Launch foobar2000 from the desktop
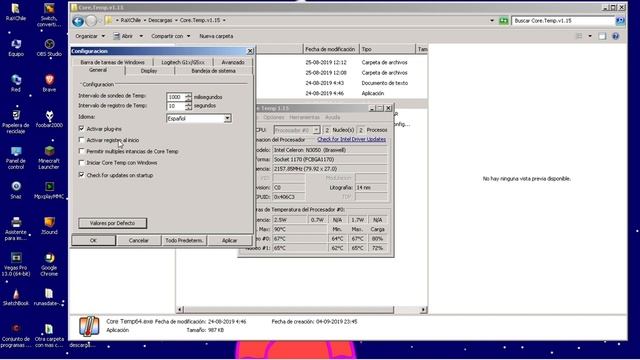 49,119
